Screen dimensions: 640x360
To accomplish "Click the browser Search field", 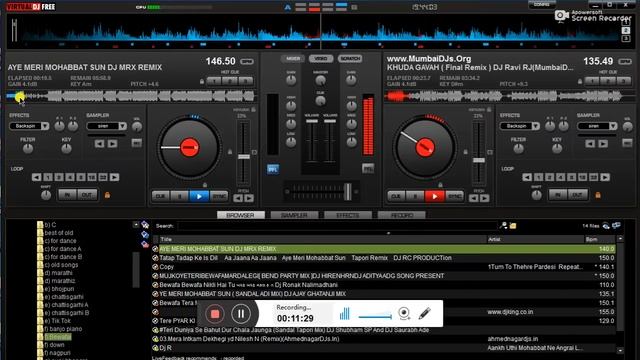I will pos(337,226).
